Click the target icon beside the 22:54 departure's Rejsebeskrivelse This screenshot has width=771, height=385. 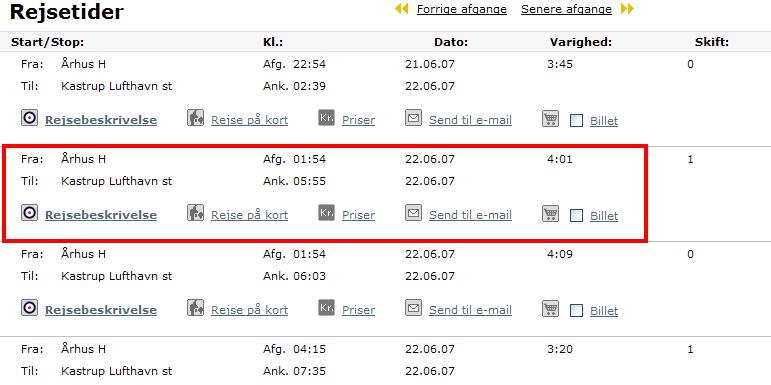coord(30,118)
